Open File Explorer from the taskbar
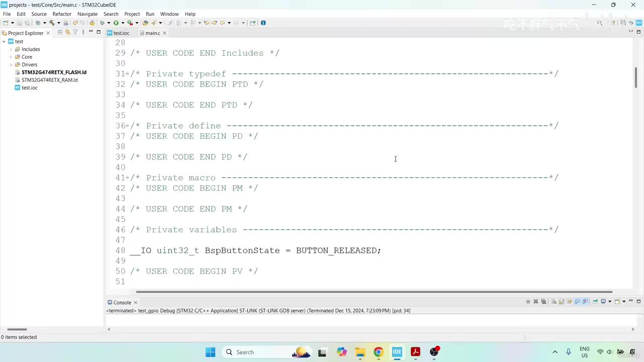 point(360,352)
